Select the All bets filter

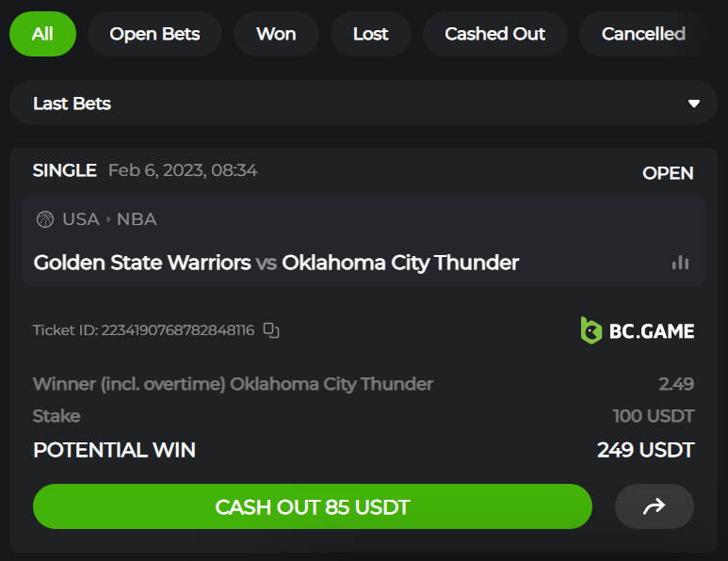[42, 34]
